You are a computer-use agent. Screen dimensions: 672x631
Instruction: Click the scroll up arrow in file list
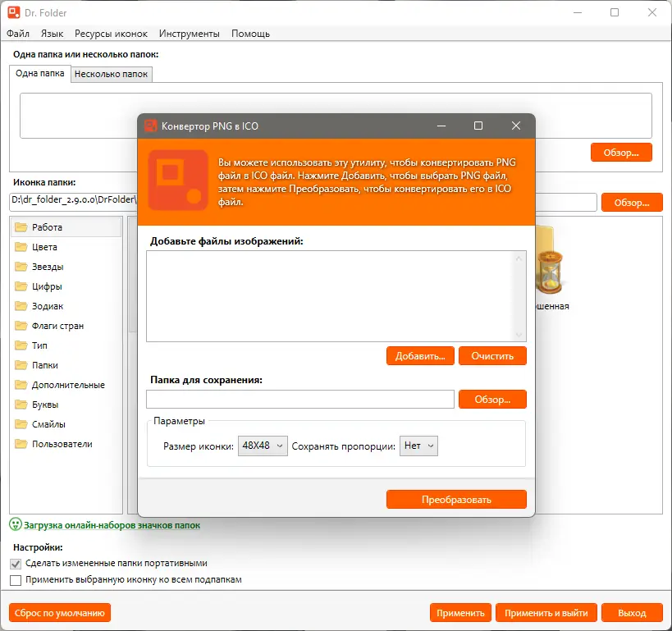coord(519,258)
